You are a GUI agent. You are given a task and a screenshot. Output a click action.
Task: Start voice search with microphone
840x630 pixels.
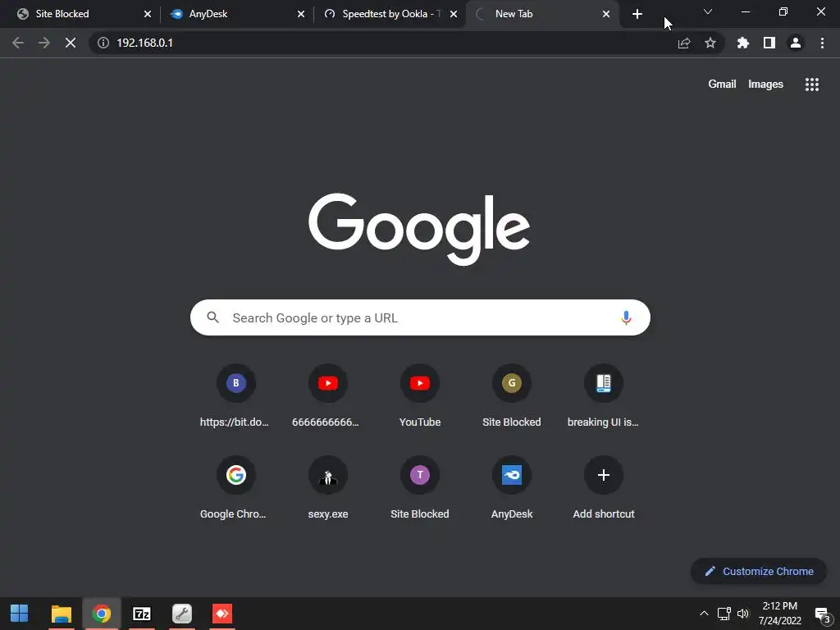626,317
